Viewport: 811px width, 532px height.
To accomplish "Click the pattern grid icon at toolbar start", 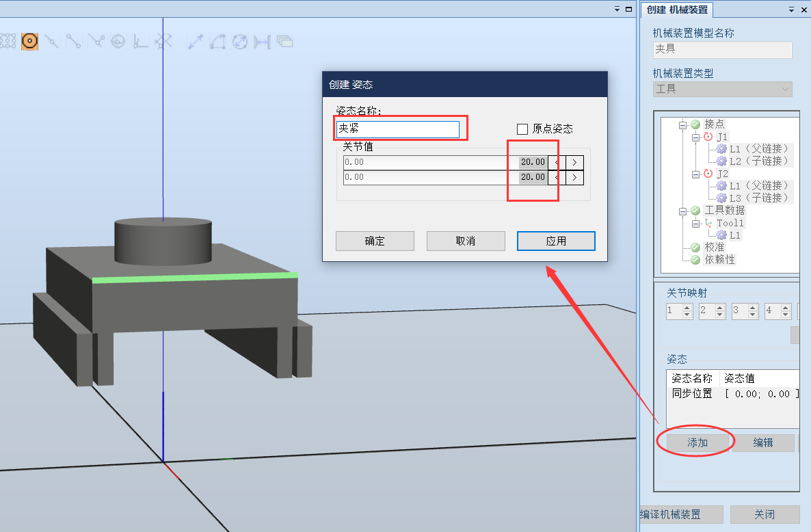I will coord(9,41).
